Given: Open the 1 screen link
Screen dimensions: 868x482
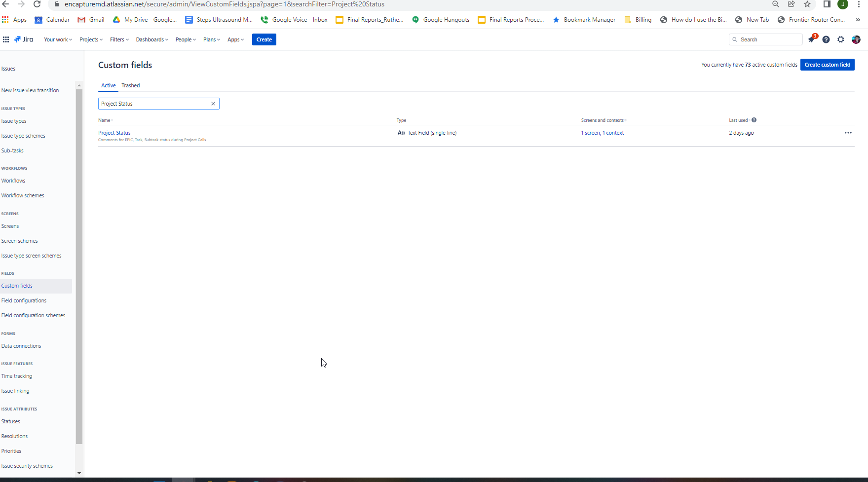Looking at the screenshot, I should coord(590,133).
